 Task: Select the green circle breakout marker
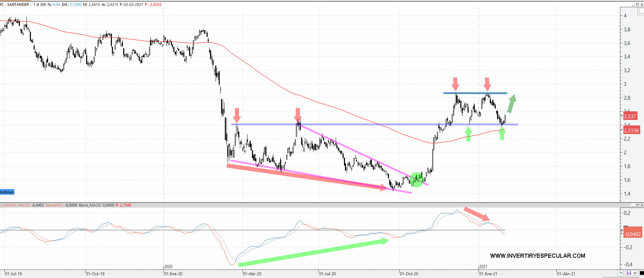417,179
